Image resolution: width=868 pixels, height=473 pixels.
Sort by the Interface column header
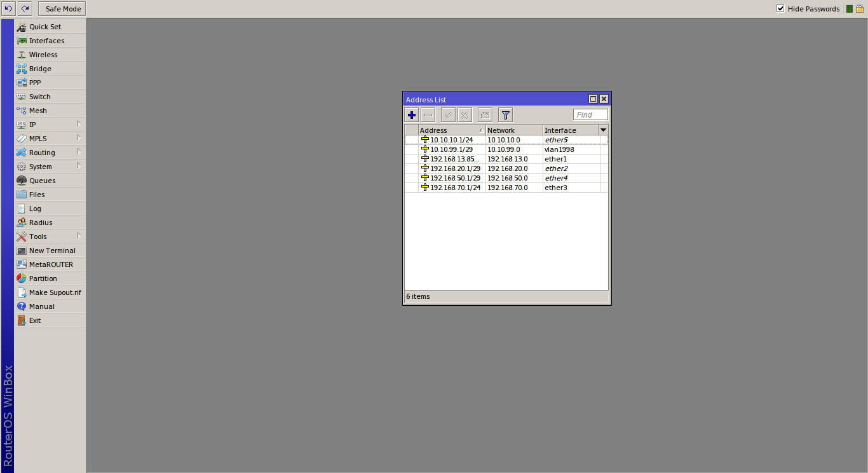pyautogui.click(x=571, y=130)
